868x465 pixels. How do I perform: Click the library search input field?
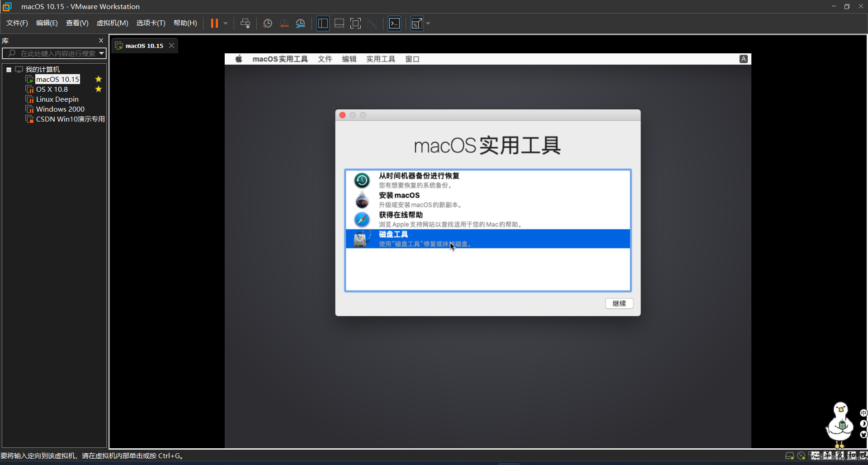pos(53,53)
